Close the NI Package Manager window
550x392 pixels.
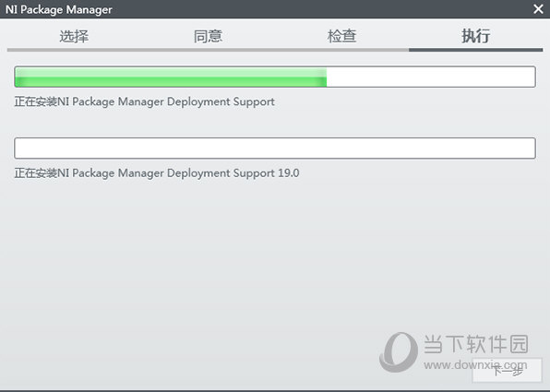coord(538,9)
